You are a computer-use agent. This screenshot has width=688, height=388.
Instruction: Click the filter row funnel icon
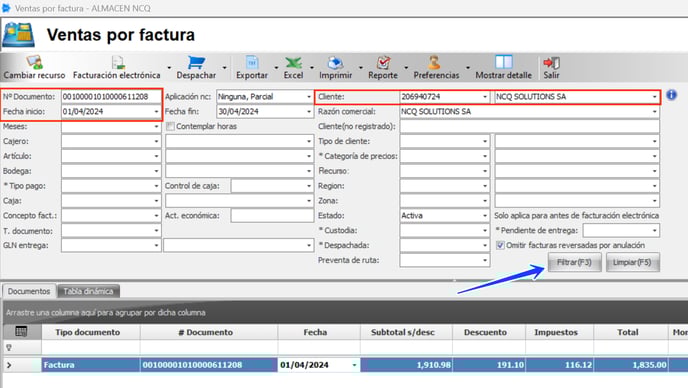[9, 348]
